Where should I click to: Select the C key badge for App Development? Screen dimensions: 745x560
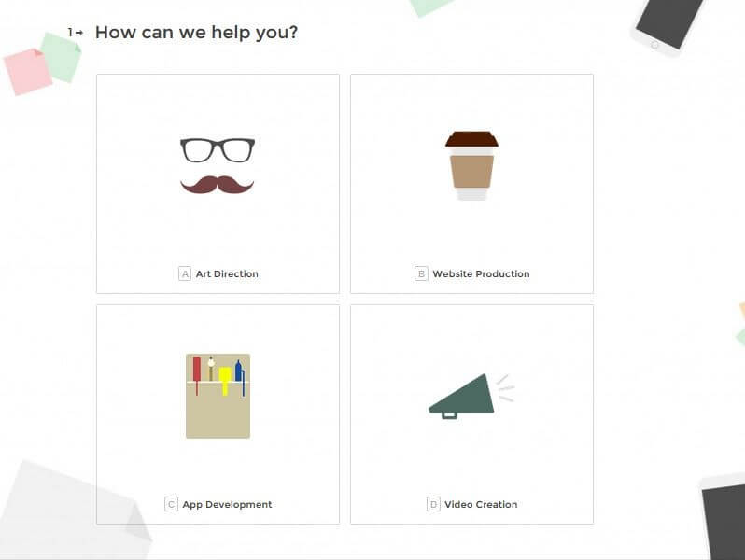pyautogui.click(x=171, y=504)
